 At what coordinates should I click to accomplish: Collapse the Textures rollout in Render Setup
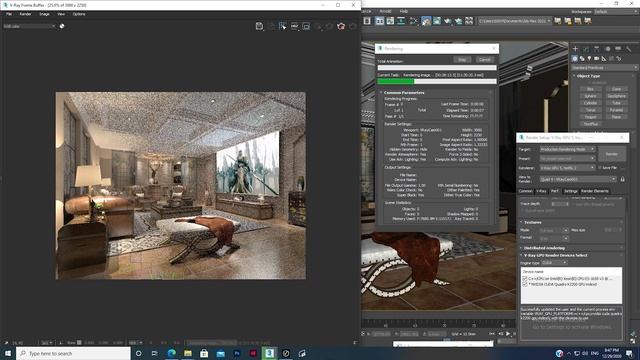click(571, 222)
